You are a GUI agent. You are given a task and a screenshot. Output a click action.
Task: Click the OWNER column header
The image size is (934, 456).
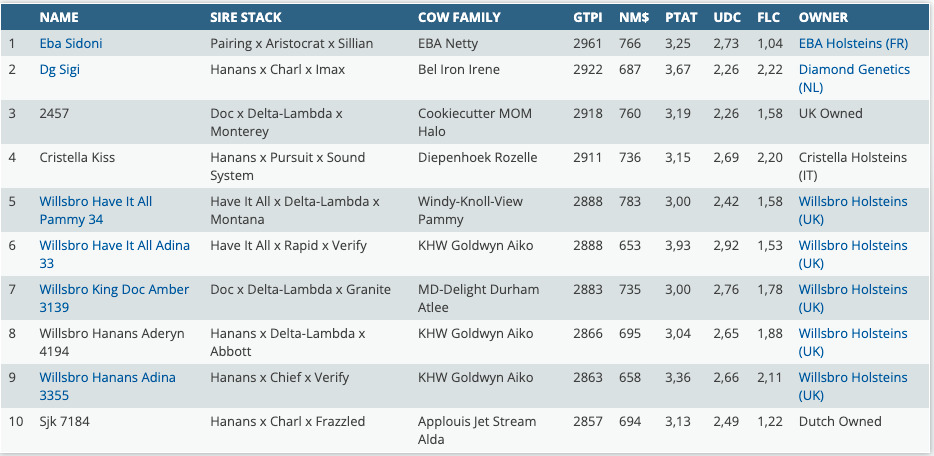click(x=823, y=18)
